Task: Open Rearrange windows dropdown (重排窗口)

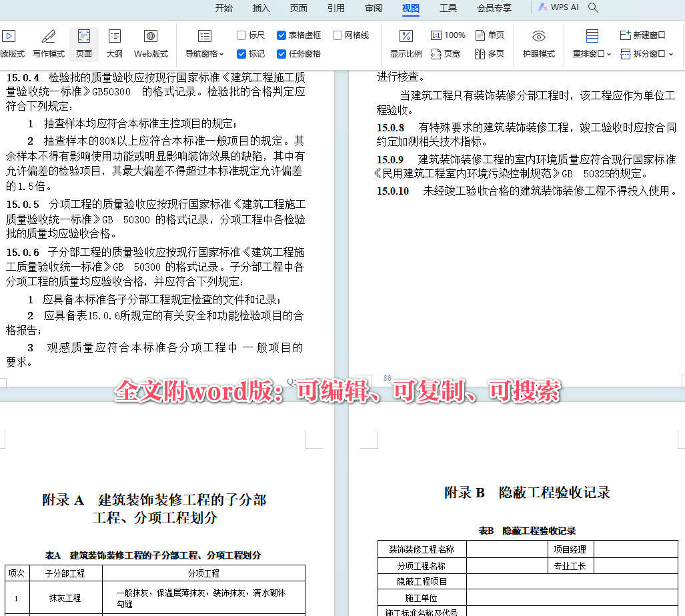Action: coord(592,54)
